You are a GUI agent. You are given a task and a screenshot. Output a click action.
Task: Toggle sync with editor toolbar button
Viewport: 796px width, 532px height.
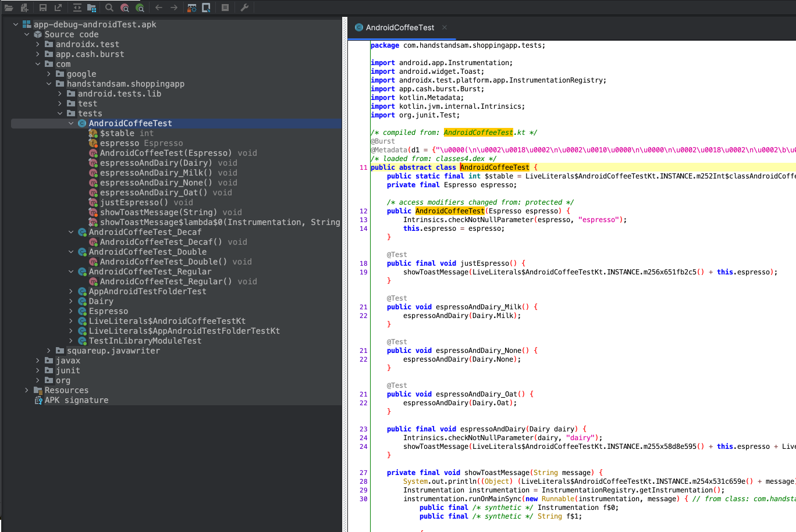(77, 8)
